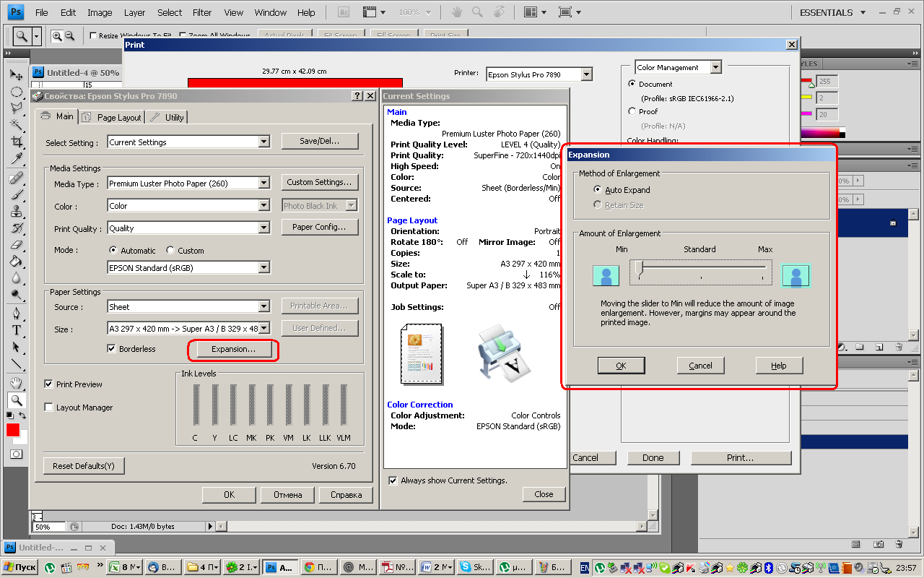Open the EPSON Standard (sRGB) mode dropdown

coord(188,268)
